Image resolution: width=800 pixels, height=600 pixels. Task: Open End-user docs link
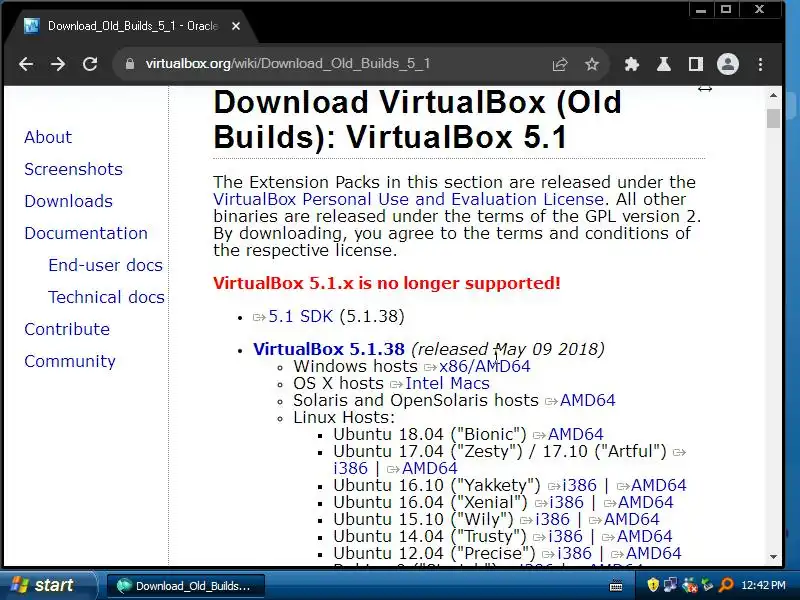(106, 265)
